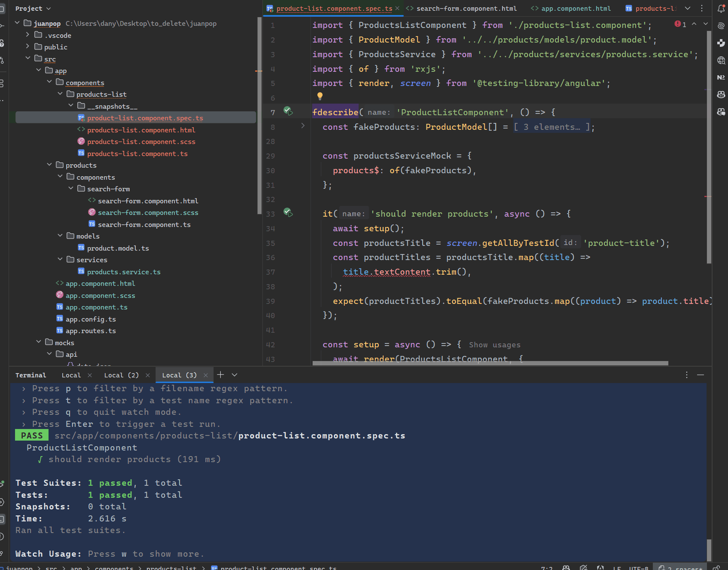Click the yellow lightbulb quick-fix icon
The height and width of the screenshot is (570, 728).
point(320,96)
